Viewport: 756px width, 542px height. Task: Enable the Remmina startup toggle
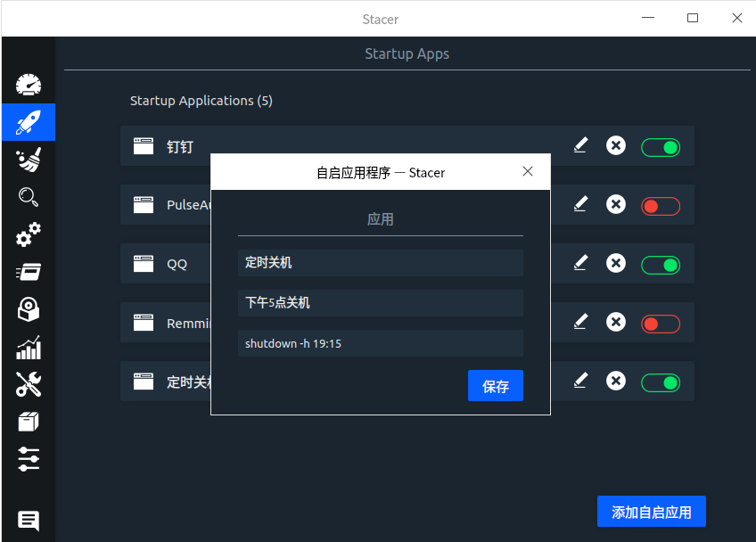661,324
